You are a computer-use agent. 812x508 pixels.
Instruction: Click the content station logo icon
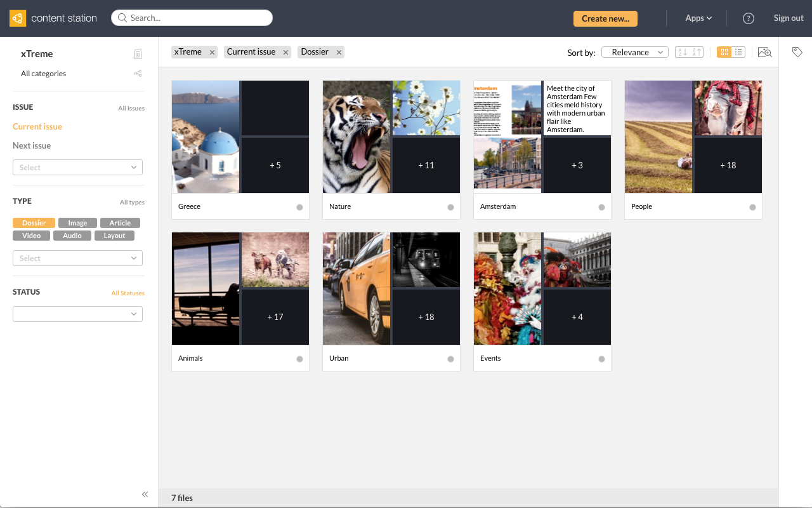coord(17,18)
